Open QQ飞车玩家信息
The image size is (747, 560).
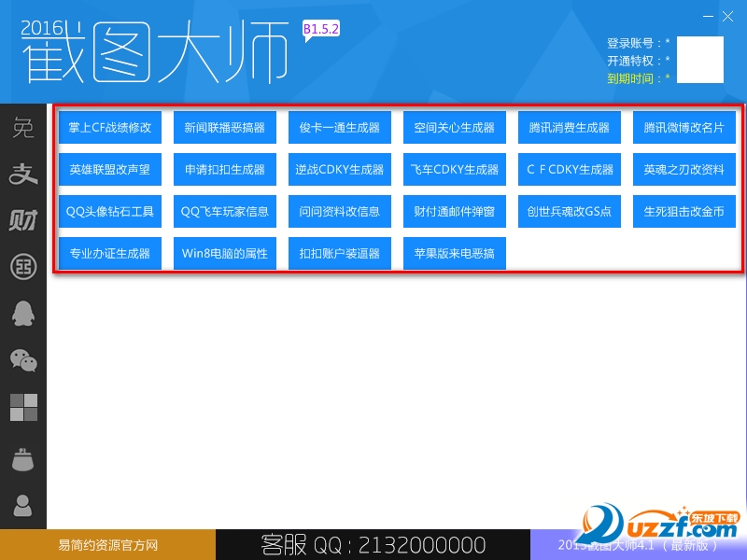[225, 211]
